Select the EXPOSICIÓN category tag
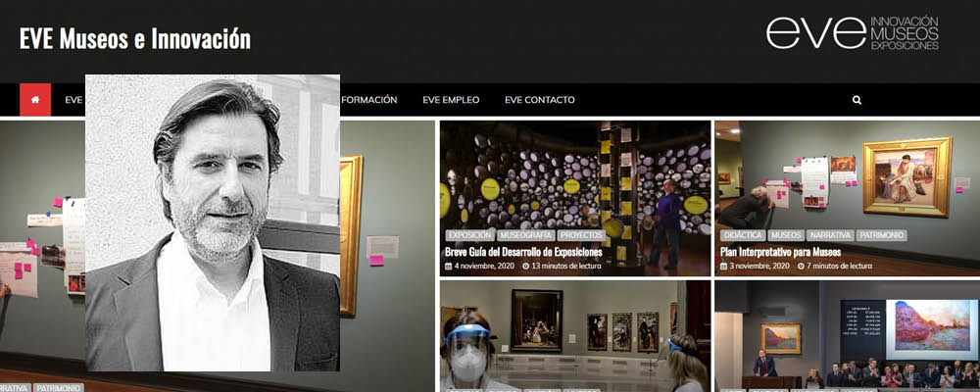980x392 pixels. (x=470, y=236)
